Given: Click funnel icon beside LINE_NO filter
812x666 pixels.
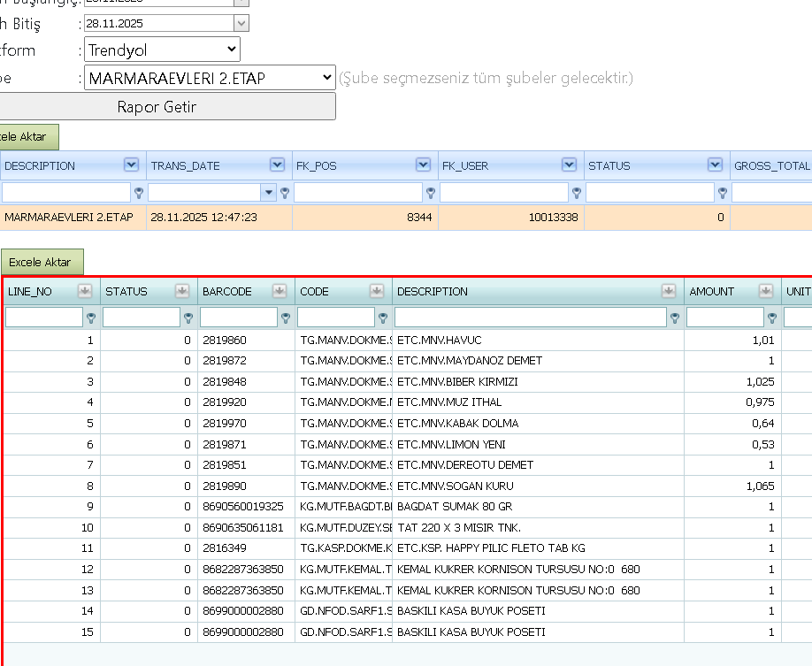Looking at the screenshot, I should click(91, 318).
